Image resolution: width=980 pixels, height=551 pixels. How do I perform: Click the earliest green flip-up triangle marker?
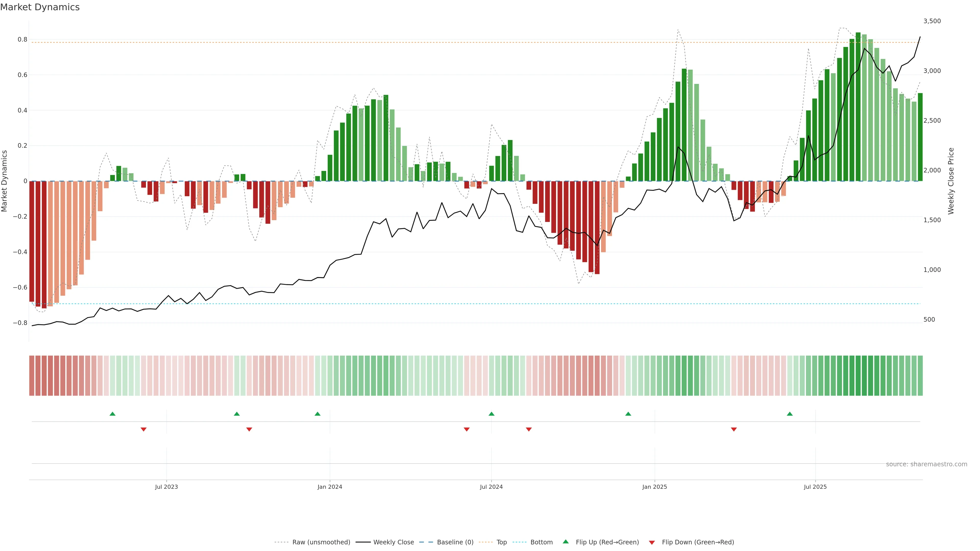[x=112, y=414]
